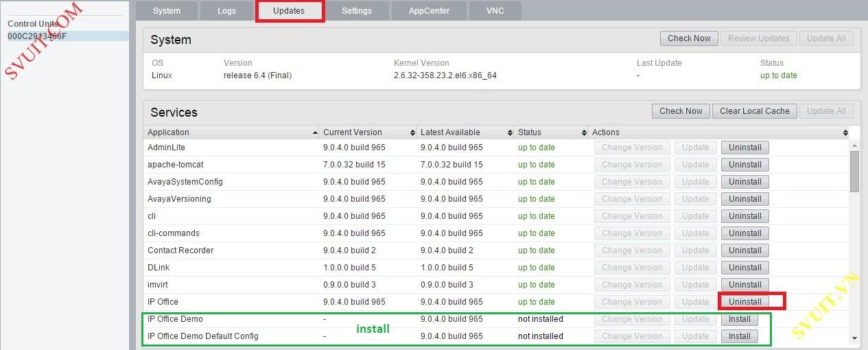This screenshot has width=868, height=350.
Task: Click Update All in System panel
Action: (x=826, y=38)
